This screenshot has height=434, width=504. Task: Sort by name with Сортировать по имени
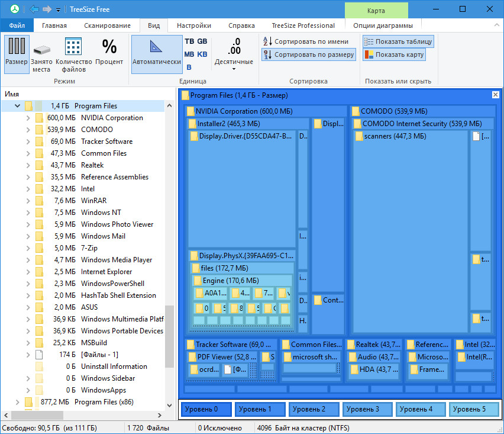pos(306,41)
